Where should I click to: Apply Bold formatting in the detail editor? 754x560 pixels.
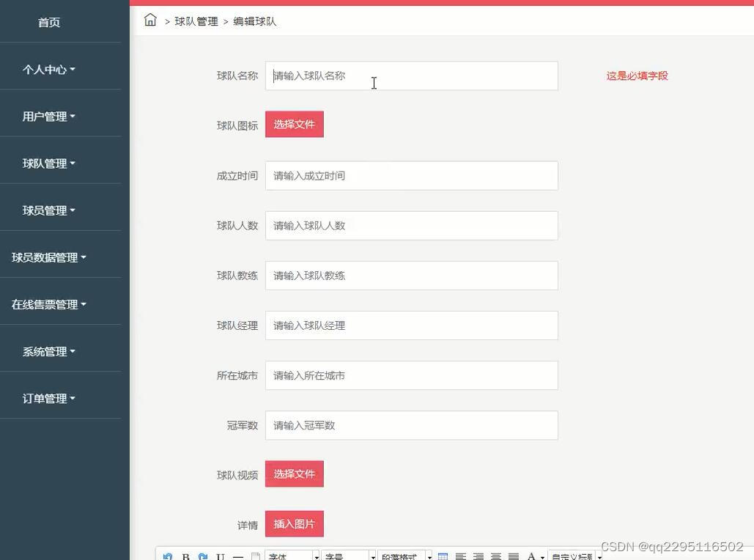point(185,555)
